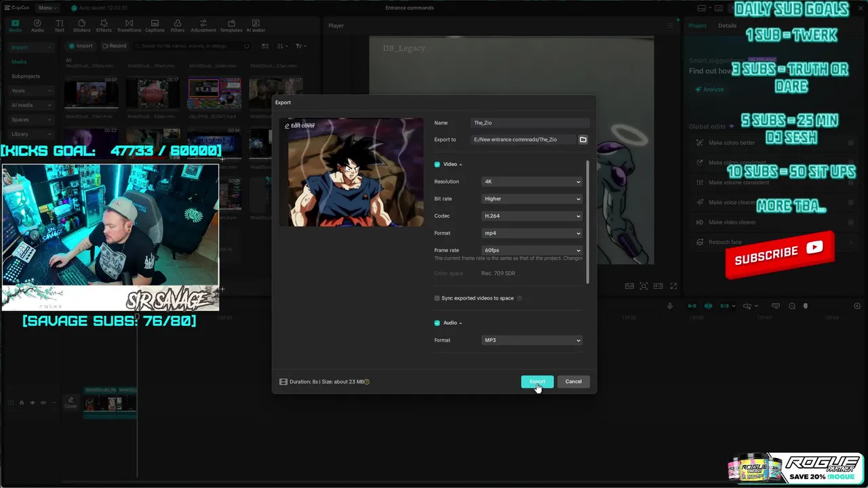Collapse the Video section arrow
This screenshot has width=868, height=488.
pyautogui.click(x=460, y=165)
